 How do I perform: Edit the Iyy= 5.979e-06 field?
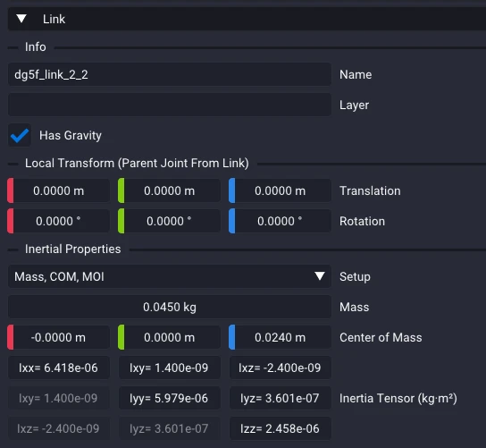(169, 398)
